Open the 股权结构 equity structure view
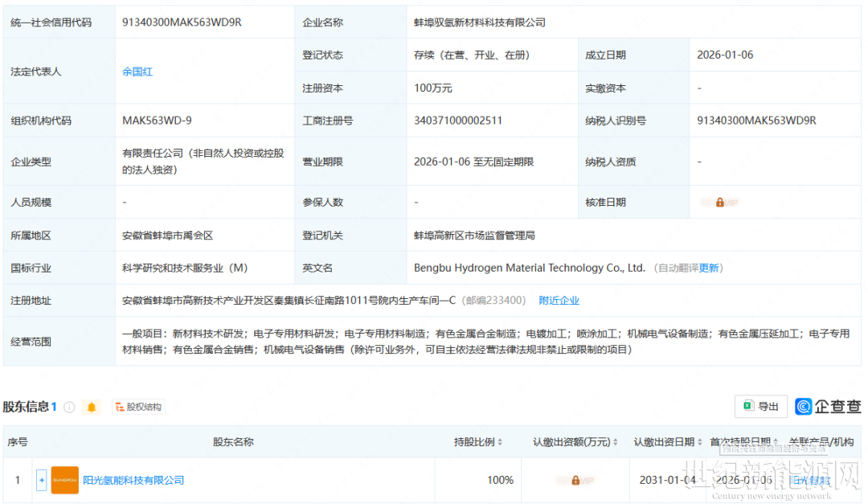The width and height of the screenshot is (868, 504). pos(138,408)
